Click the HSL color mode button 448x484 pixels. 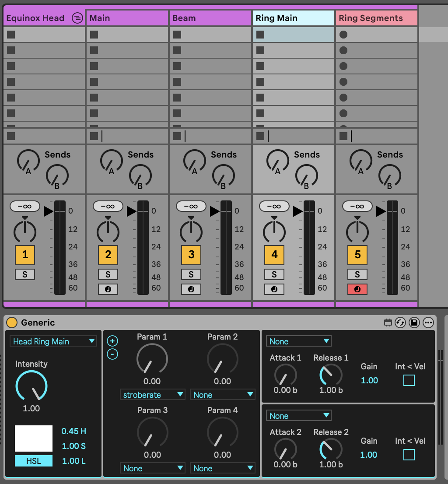click(x=34, y=461)
